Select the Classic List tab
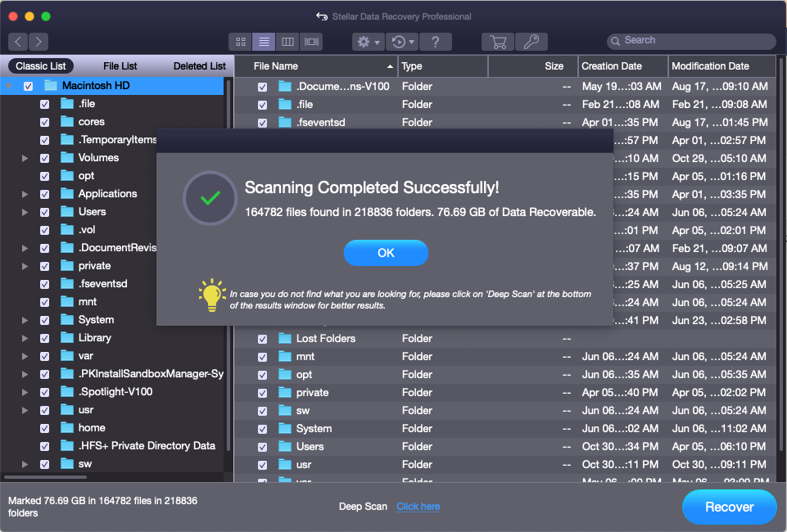787x532 pixels. (41, 66)
